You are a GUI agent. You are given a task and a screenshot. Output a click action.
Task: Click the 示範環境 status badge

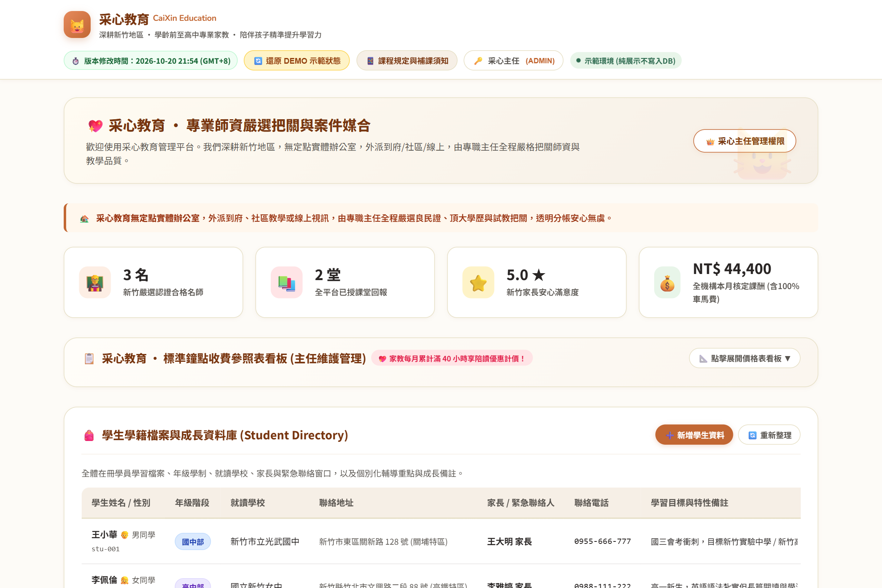tap(626, 60)
